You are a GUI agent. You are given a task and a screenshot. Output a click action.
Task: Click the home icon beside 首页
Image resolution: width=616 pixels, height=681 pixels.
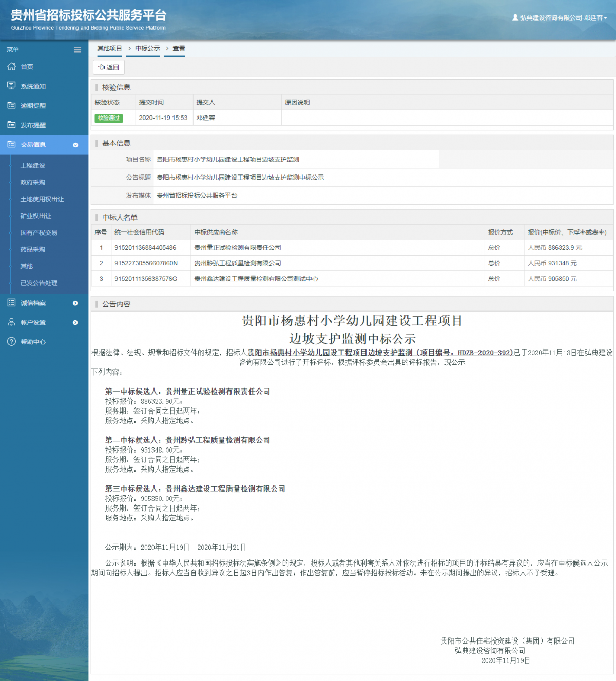[11, 67]
